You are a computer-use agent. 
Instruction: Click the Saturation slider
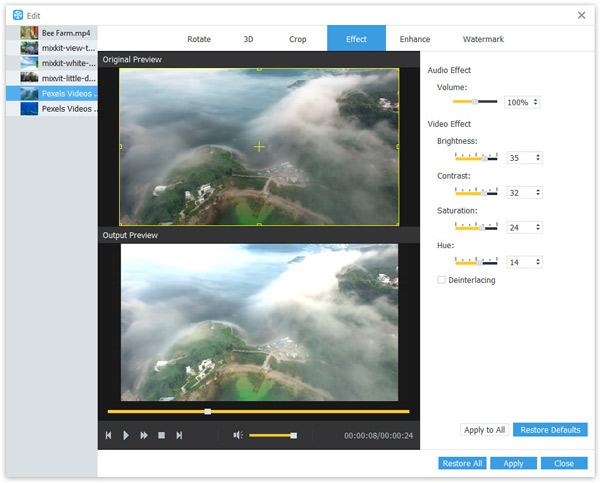pyautogui.click(x=476, y=227)
